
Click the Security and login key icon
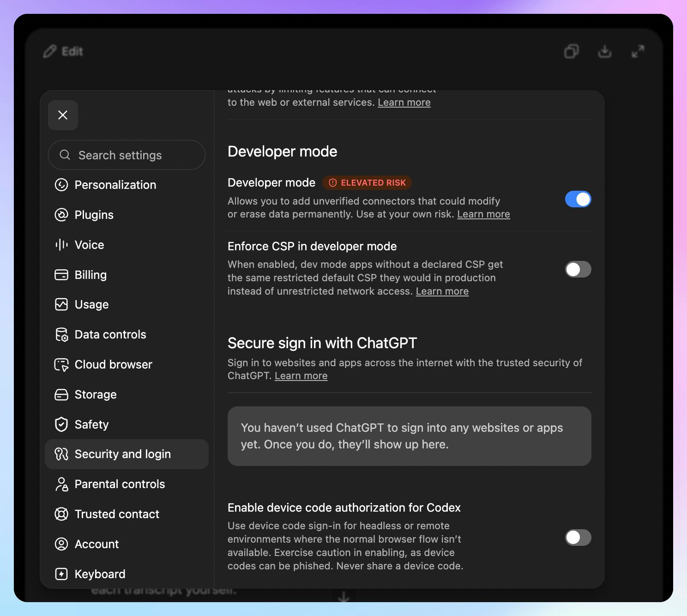[x=61, y=454]
